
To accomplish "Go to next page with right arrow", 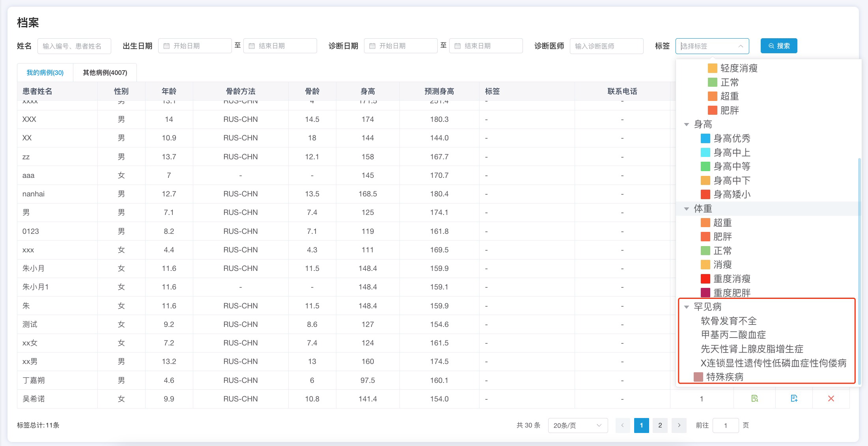I will (x=679, y=425).
